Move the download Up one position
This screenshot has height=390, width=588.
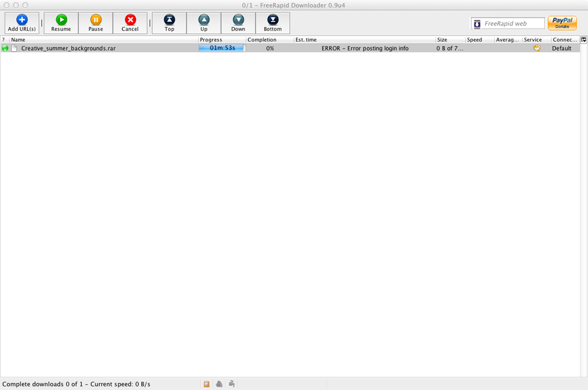(x=204, y=24)
